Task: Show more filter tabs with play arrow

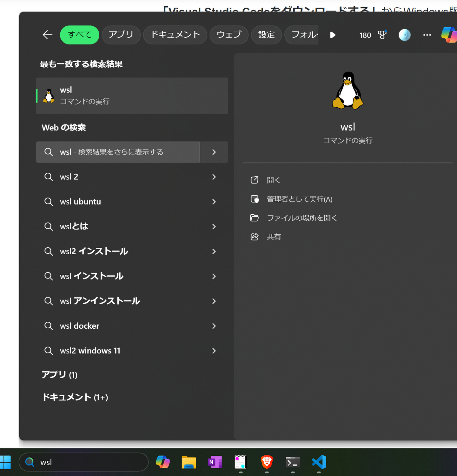Action: (333, 35)
